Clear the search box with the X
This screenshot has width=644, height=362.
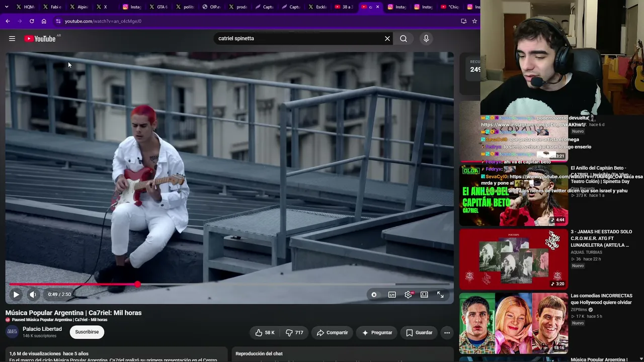point(387,39)
